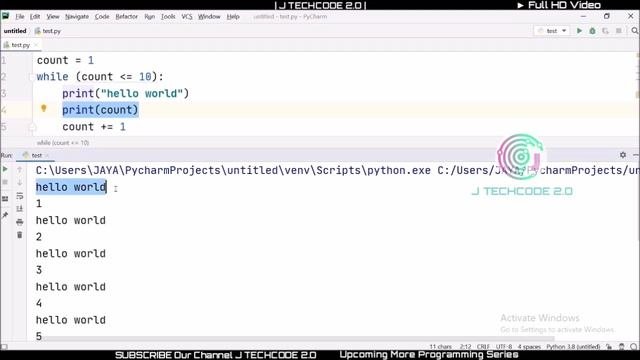The image size is (640, 360).
Task: Click the Run console horizontal scrollbar
Action: click(298, 338)
